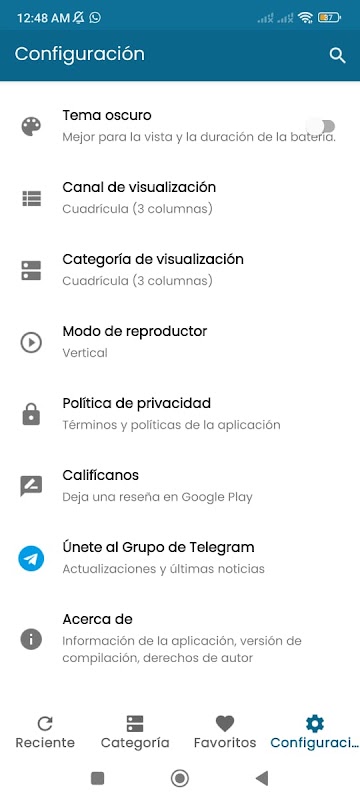Image resolution: width=360 pixels, height=800 pixels.
Task: Open Política de privacidad
Action: (180, 414)
